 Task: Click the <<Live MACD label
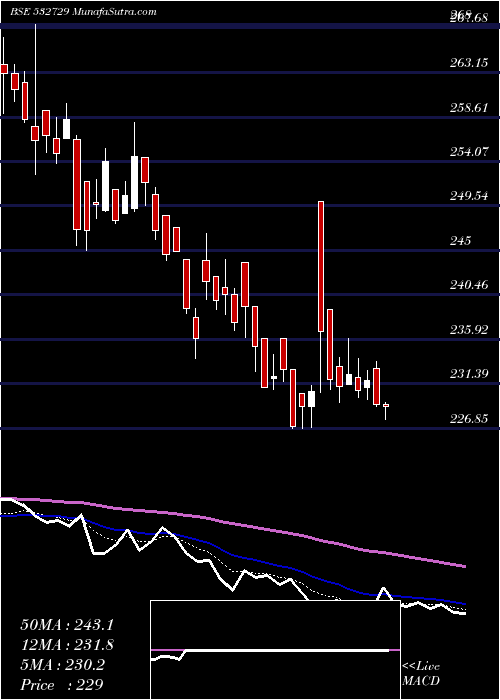pyautogui.click(x=421, y=673)
